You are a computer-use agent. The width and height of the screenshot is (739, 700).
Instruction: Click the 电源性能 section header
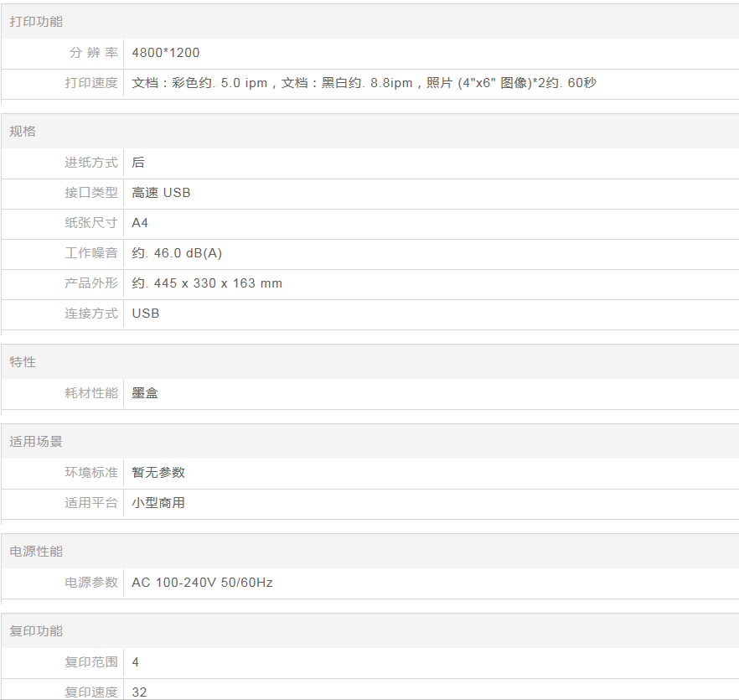tap(36, 552)
